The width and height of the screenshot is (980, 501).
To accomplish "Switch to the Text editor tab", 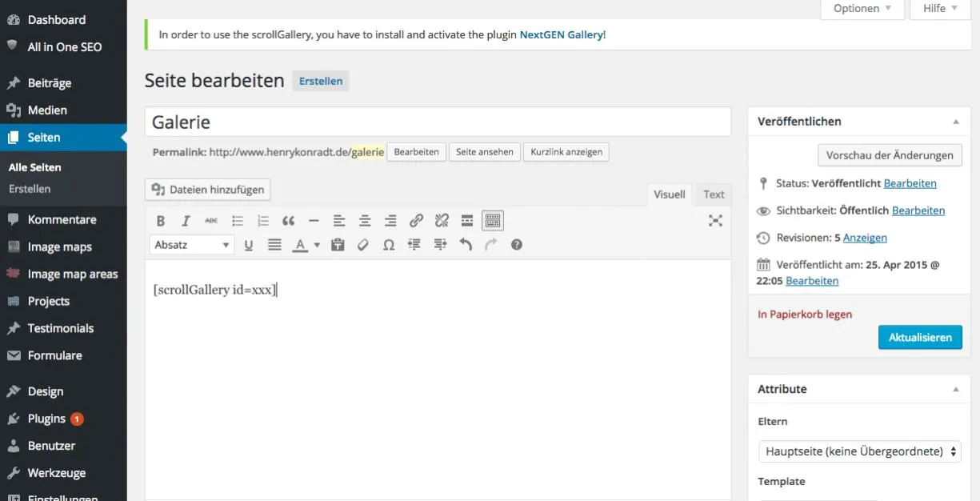I will point(714,194).
